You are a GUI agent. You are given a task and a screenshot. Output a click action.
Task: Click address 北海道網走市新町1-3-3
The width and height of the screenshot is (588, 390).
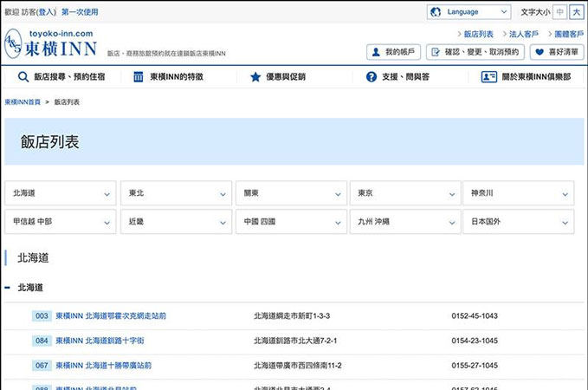(292, 316)
